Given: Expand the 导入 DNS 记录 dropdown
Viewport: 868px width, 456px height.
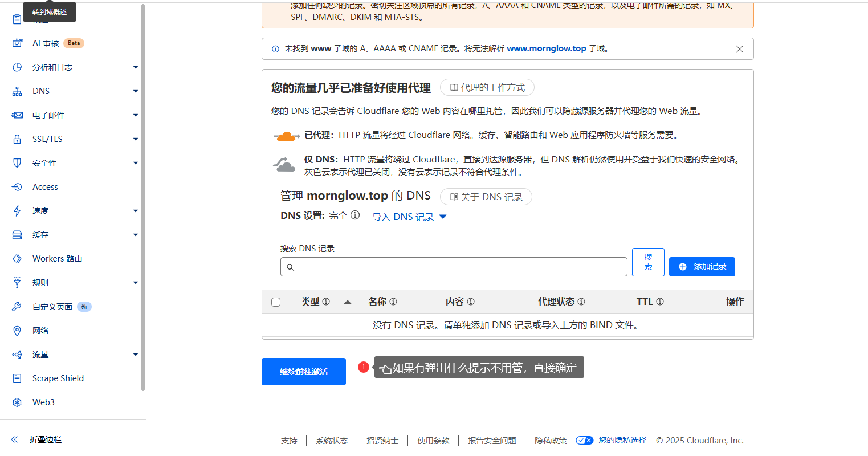Looking at the screenshot, I should [409, 217].
